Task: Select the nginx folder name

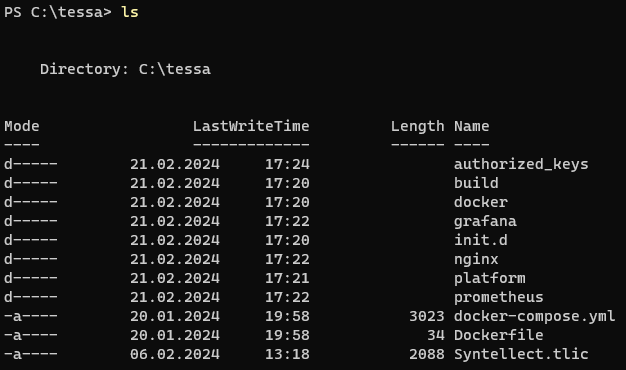Action: point(476,260)
